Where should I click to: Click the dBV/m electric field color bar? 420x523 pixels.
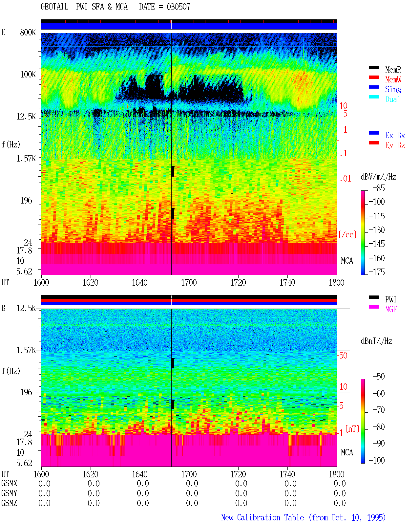pos(363,232)
